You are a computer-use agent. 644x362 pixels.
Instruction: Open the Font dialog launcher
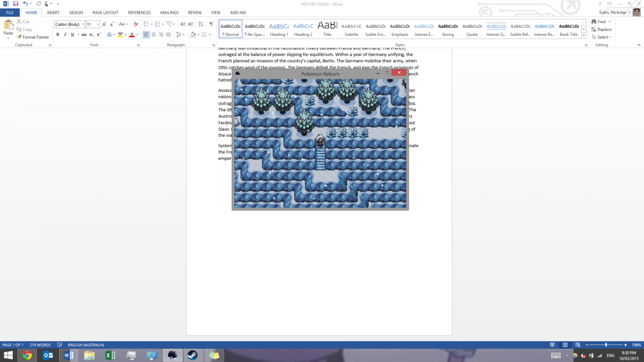(x=138, y=45)
